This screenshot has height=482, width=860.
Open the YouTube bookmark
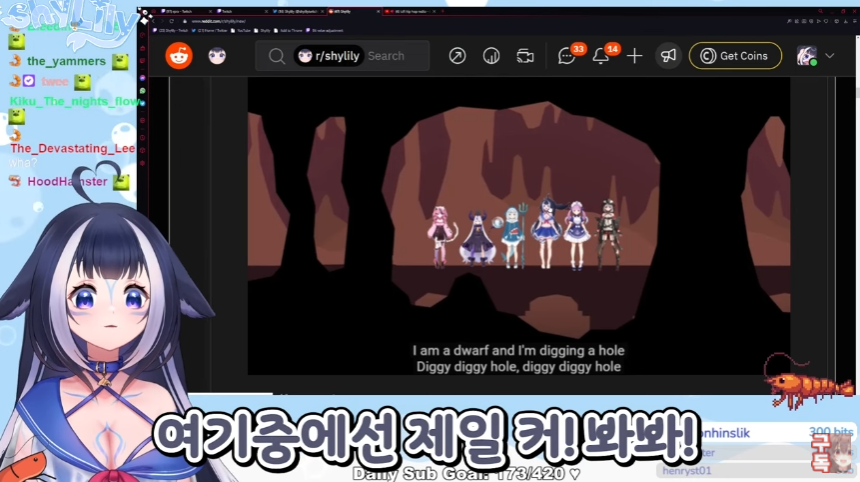point(241,30)
